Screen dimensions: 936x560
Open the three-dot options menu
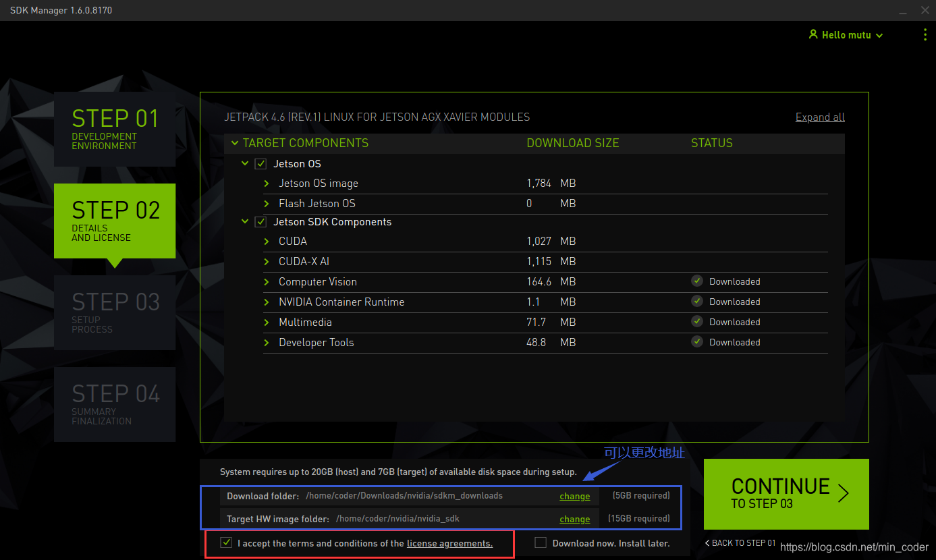coord(925,34)
